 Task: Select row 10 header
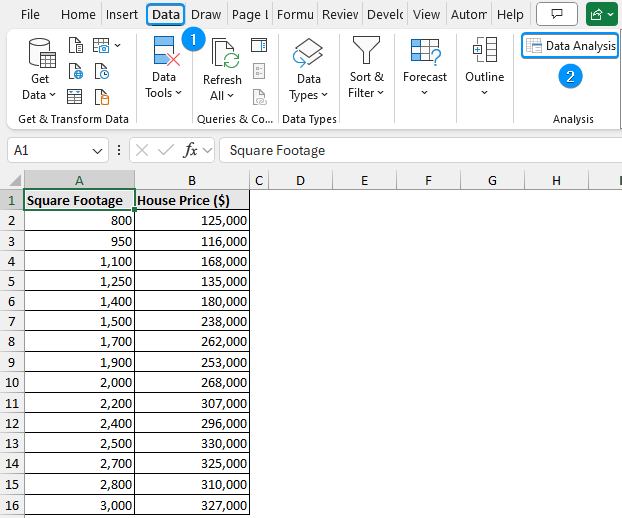click(x=11, y=382)
